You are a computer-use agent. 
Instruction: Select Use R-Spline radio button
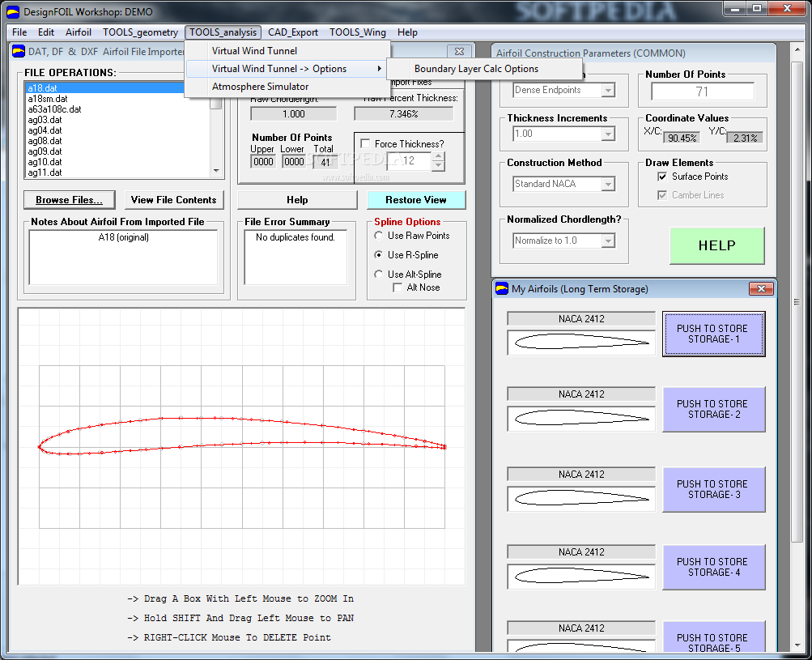(379, 255)
